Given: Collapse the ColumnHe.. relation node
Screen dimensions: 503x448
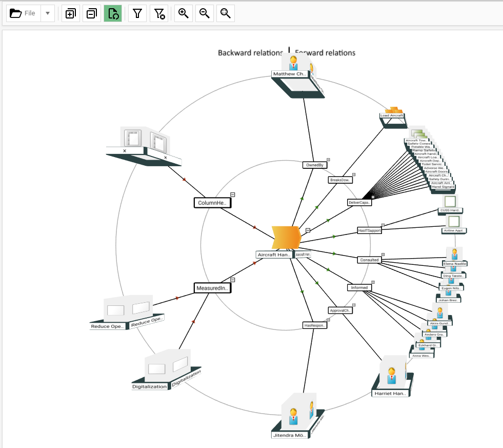Looking at the screenshot, I should [233, 194].
